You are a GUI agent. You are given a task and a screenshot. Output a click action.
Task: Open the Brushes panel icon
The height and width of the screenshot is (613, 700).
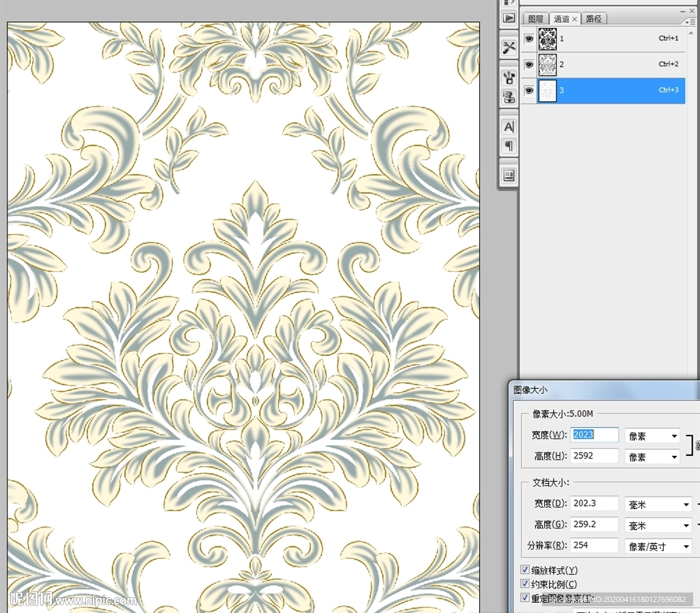coord(509,77)
